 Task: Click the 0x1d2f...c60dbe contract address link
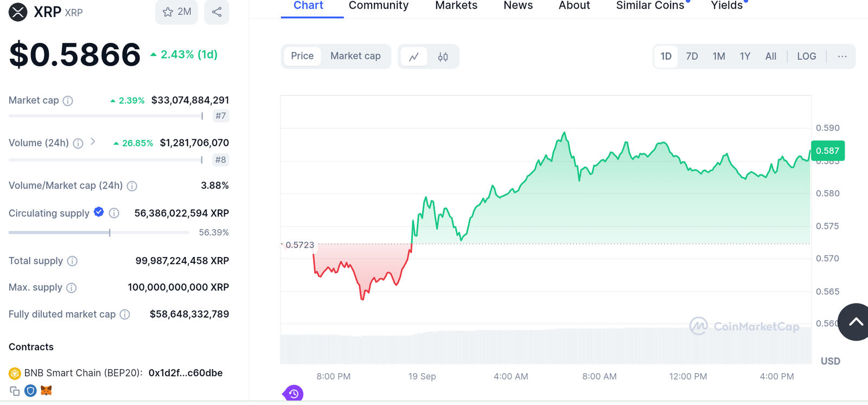pyautogui.click(x=186, y=373)
